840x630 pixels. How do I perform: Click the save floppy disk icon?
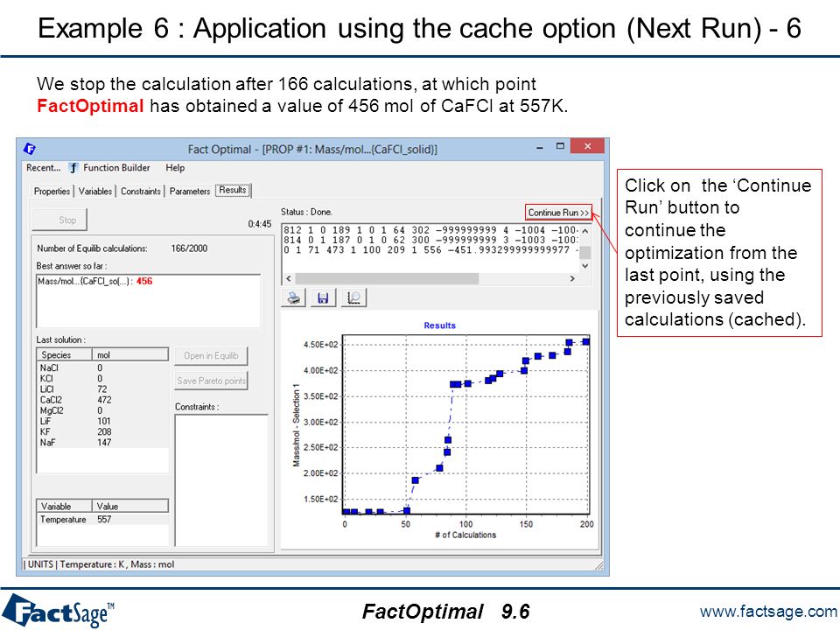[323, 297]
